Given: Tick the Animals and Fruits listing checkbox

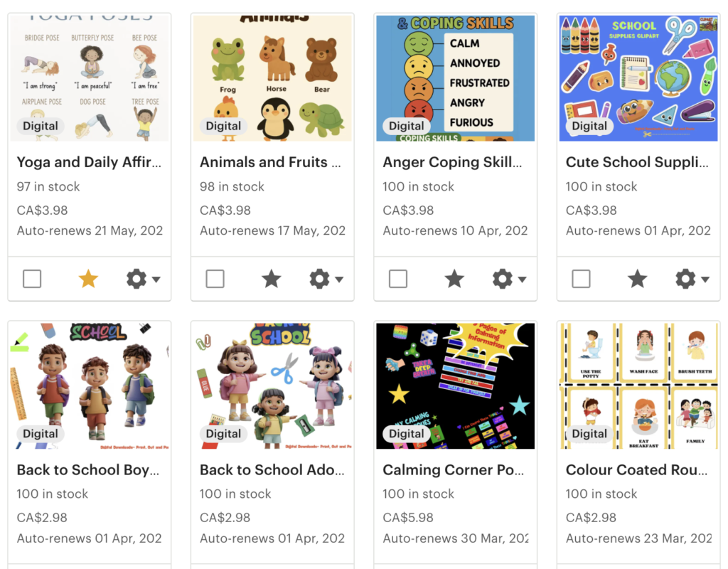Looking at the screenshot, I should (x=215, y=279).
